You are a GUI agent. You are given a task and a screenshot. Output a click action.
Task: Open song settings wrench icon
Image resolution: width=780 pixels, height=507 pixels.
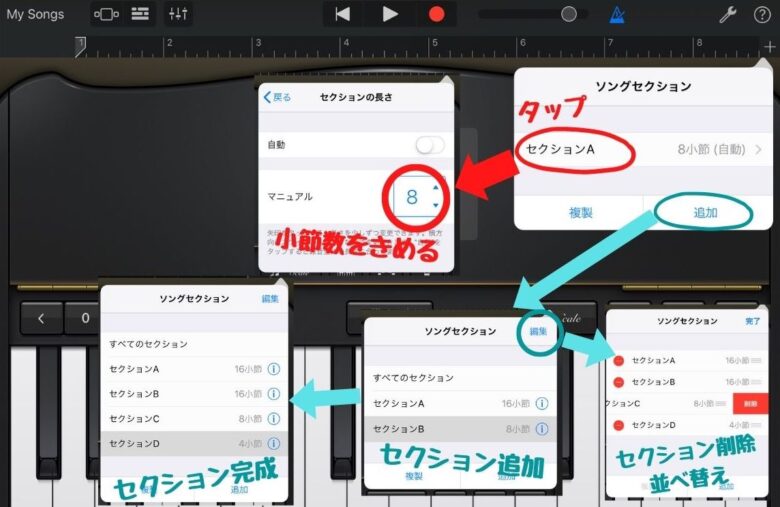[727, 15]
